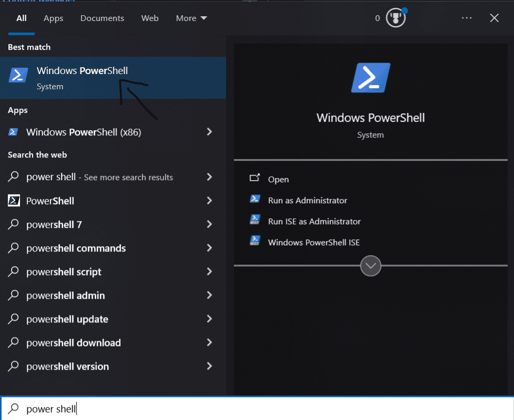The image size is (514, 420).
Task: Click the rewards points count 0
Action: (x=377, y=18)
